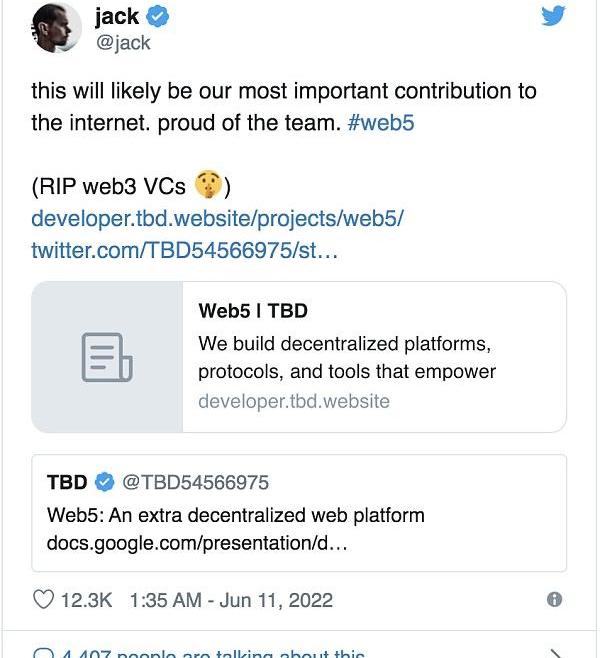The image size is (600, 658).
Task: Click the developer.tbd.website card domain
Action: tap(294, 402)
